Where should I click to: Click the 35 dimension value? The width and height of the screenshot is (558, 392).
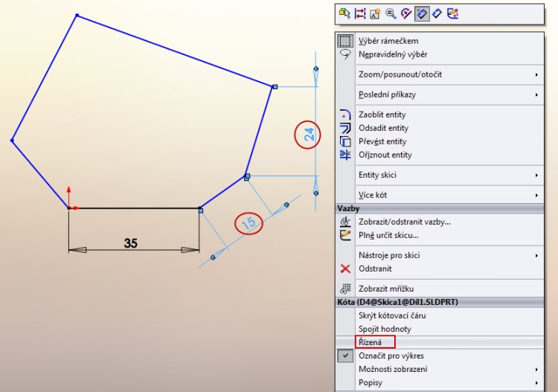coord(131,243)
